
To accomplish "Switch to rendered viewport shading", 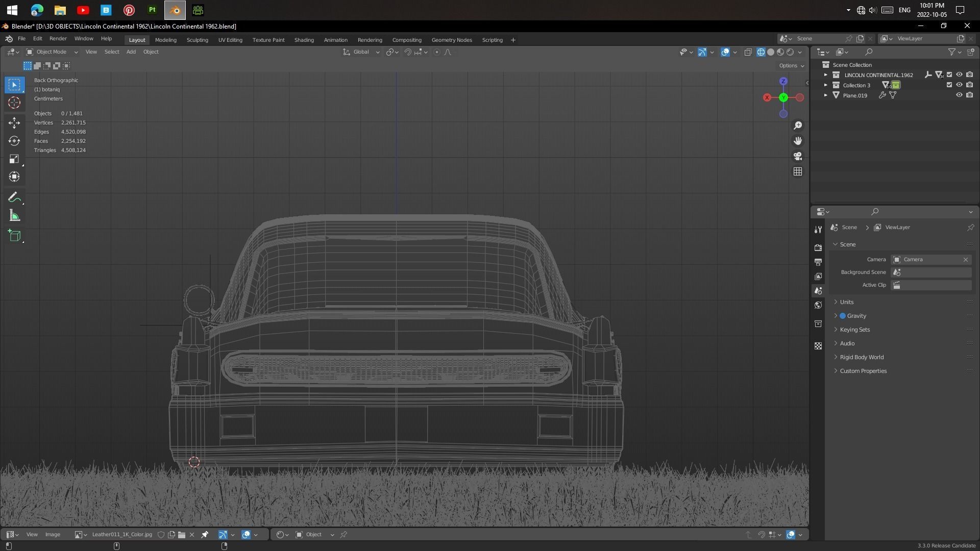I will click(790, 52).
